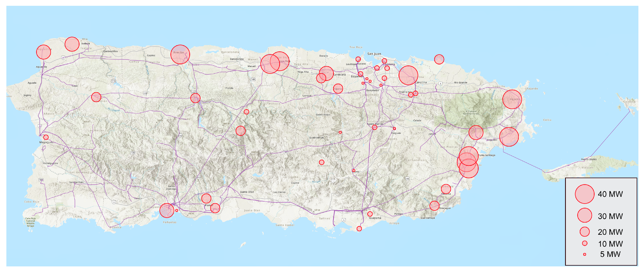Click the Vieques island label

(587, 168)
